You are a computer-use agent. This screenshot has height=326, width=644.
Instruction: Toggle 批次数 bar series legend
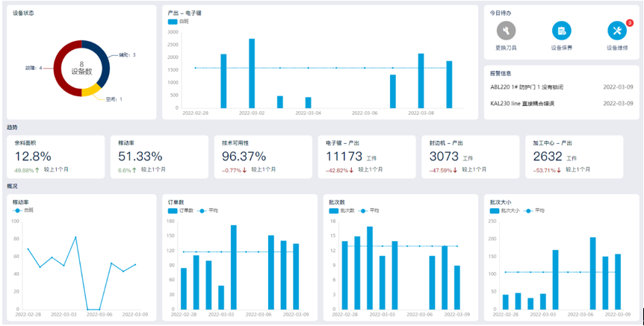coord(341,210)
